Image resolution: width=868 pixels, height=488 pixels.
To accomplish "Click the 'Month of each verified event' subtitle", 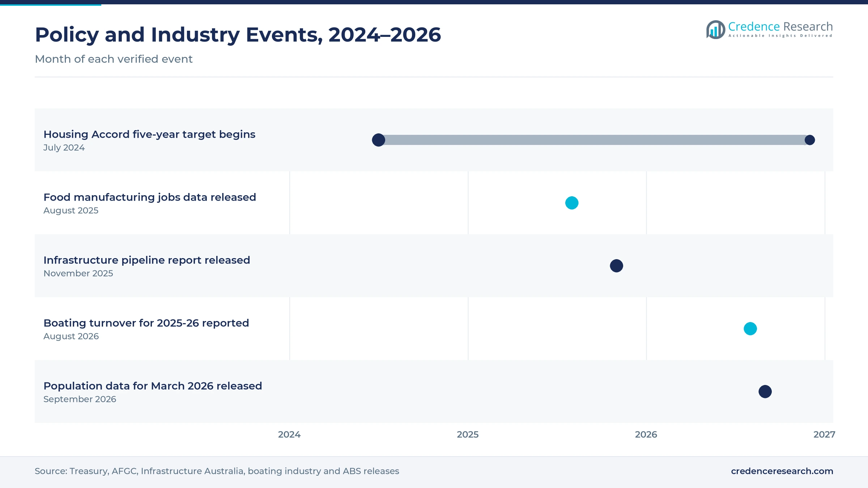I will (x=114, y=59).
